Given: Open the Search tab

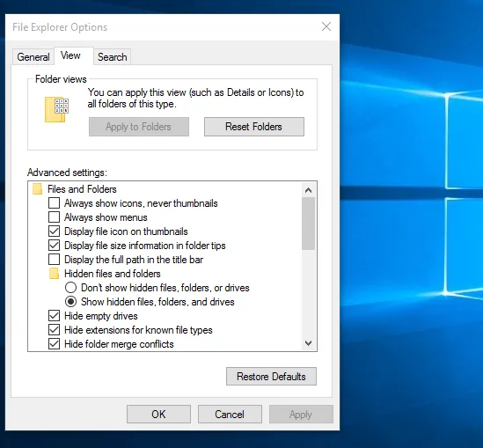Looking at the screenshot, I should pos(112,57).
